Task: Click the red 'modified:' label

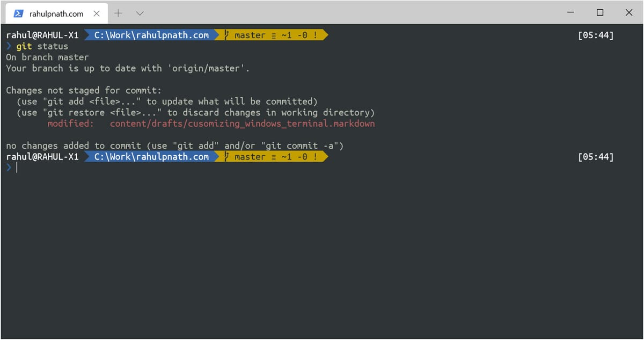Action: (71, 124)
